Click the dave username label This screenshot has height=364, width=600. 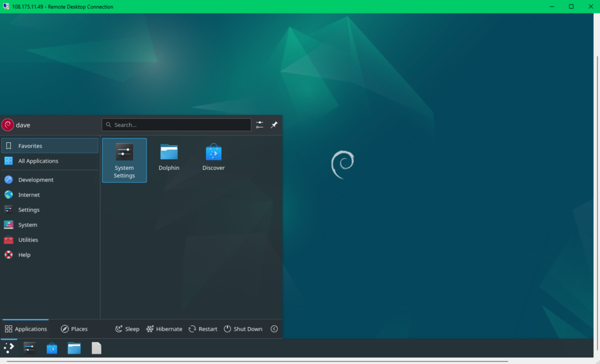click(x=23, y=125)
